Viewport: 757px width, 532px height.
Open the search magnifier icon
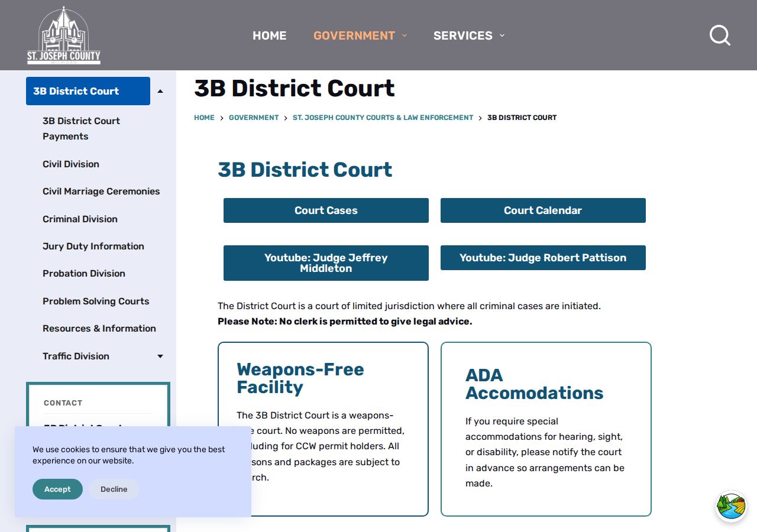pos(720,35)
